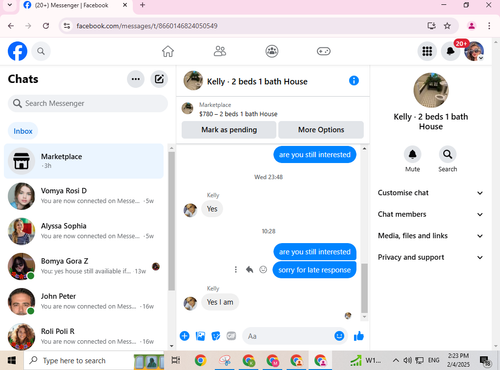This screenshot has height=370, width=500.
Task: Choose a sticker from the sticker icon
Action: coord(216,336)
